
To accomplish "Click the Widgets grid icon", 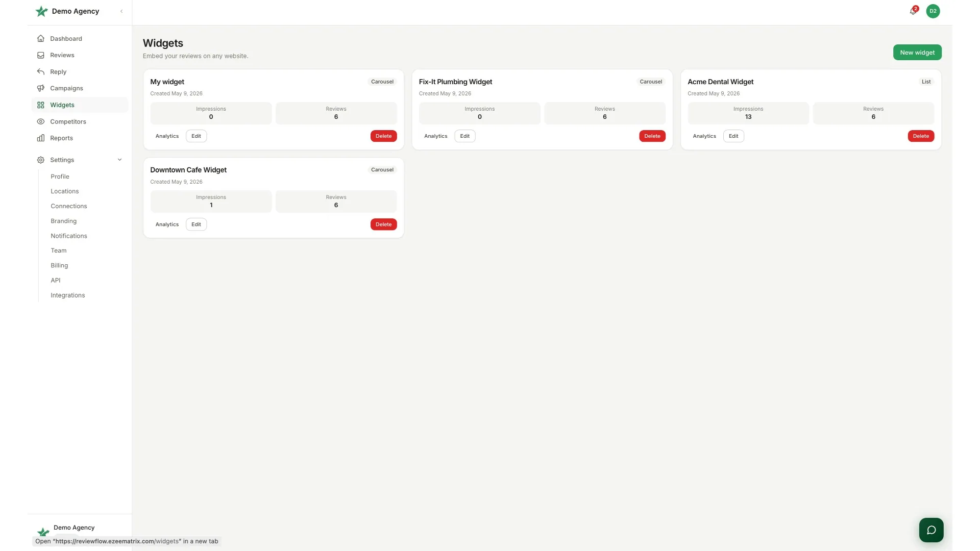I will (41, 105).
